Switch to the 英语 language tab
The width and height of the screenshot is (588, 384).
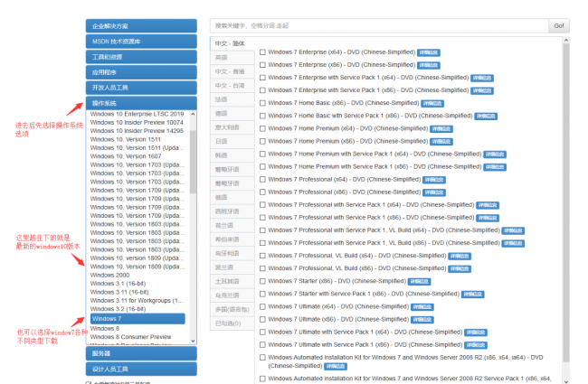pos(232,58)
